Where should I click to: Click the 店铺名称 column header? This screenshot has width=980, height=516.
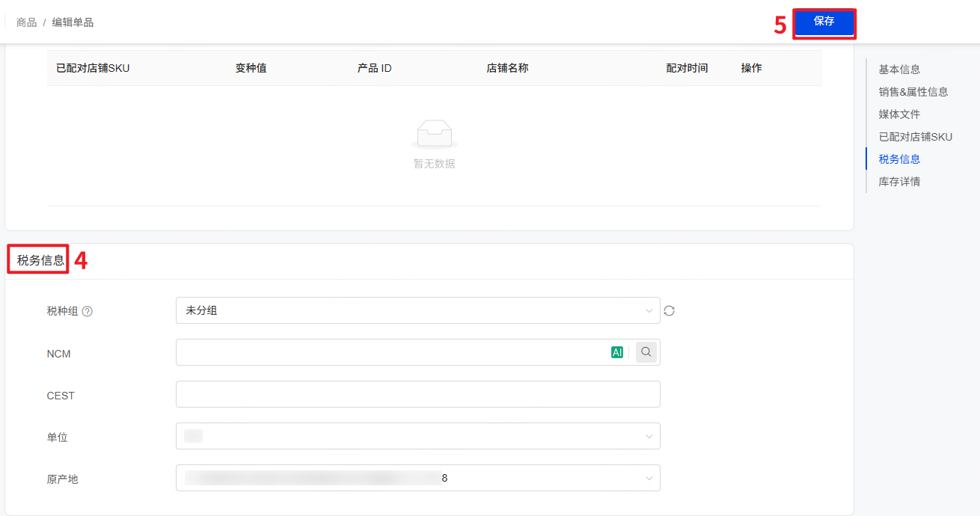(507, 68)
